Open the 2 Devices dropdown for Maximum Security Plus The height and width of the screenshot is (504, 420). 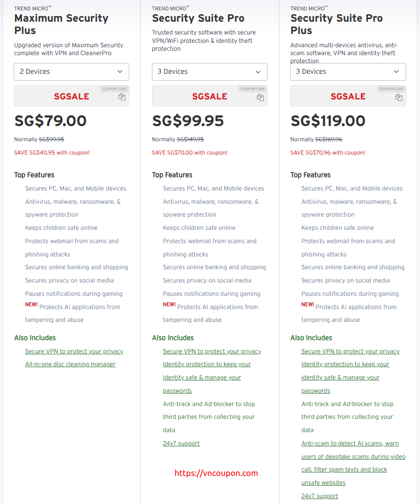coord(72,72)
